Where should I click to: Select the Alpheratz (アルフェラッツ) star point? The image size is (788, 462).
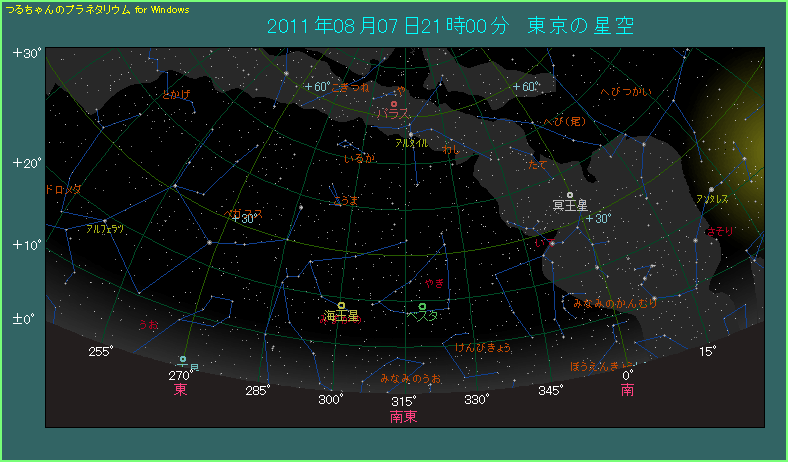coord(105,220)
